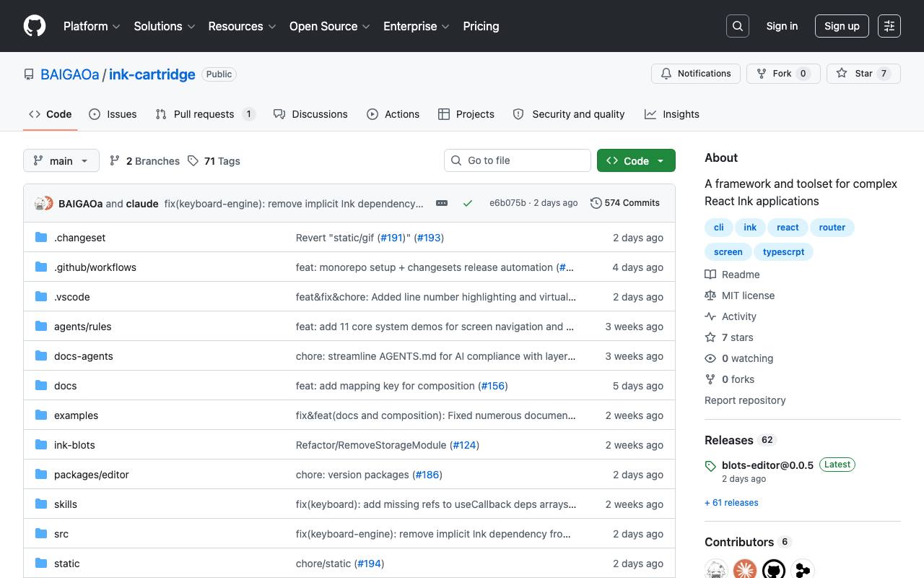Click the tag icon beside blots-editor@0.0.5
Viewport: 924px width, 578px height.
[x=710, y=466]
